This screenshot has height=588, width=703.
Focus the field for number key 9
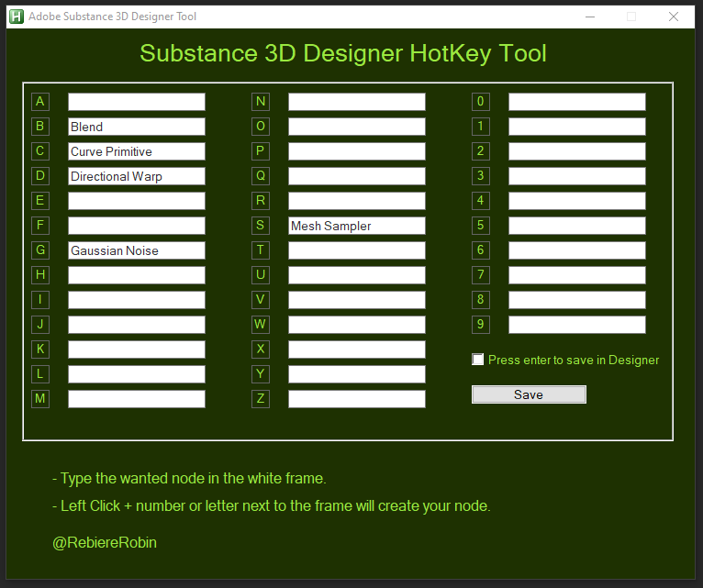577,325
